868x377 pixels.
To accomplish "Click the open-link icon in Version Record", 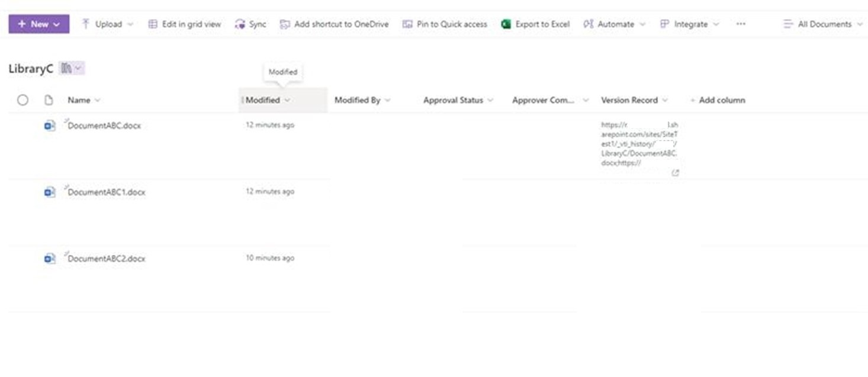I will point(676,173).
